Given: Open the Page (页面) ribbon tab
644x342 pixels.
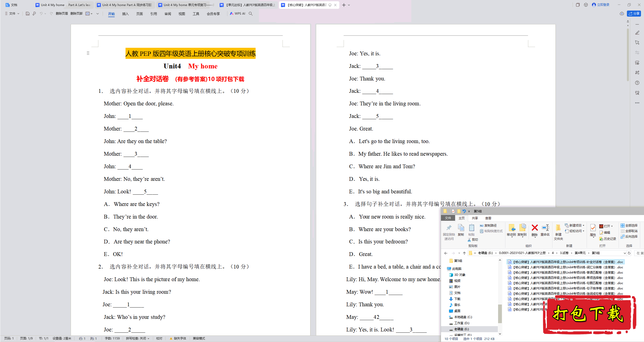Looking at the screenshot, I should coord(139,14).
